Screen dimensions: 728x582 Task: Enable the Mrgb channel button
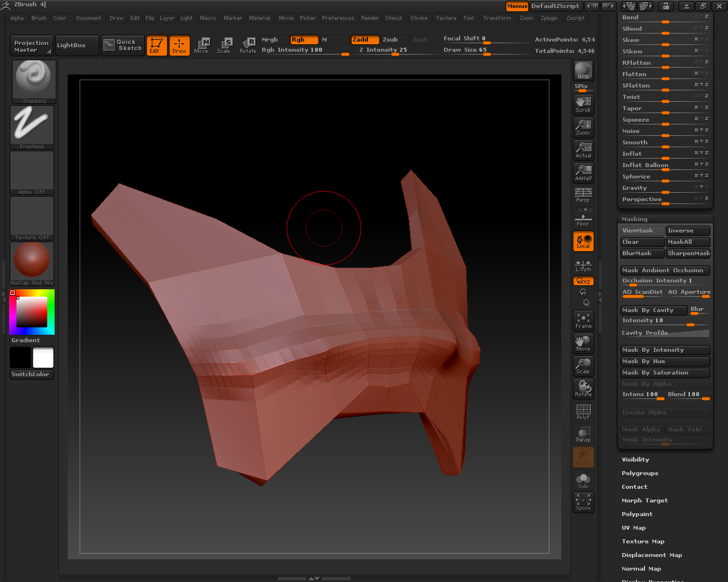274,40
